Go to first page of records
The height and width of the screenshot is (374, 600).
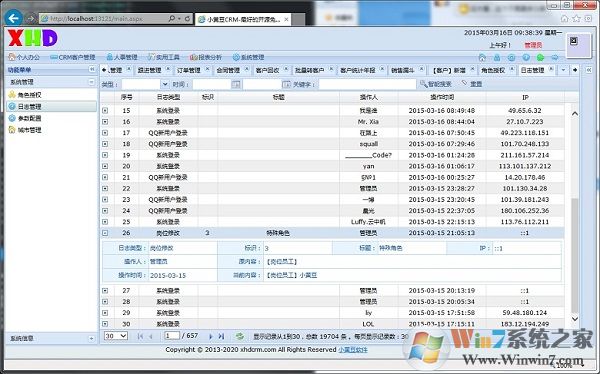click(140, 336)
